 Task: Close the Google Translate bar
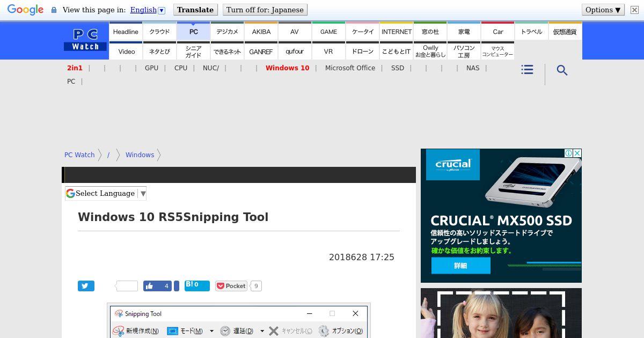coord(634,10)
